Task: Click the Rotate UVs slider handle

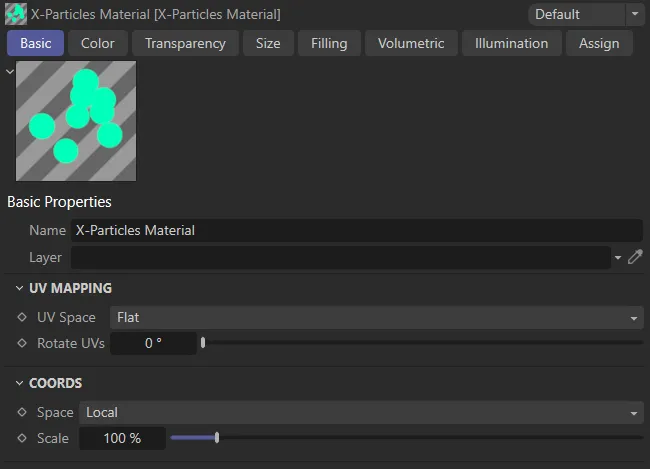Action: [203, 343]
